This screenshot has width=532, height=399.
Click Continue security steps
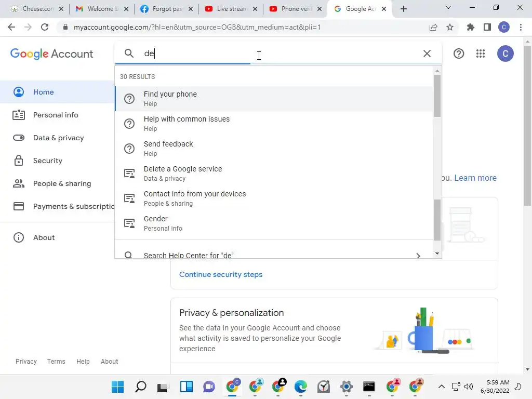point(220,274)
